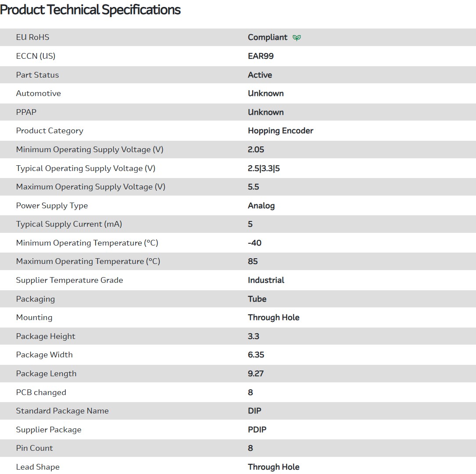Click the Power Supply Type Analog value
The image size is (476, 474).
pyautogui.click(x=261, y=206)
